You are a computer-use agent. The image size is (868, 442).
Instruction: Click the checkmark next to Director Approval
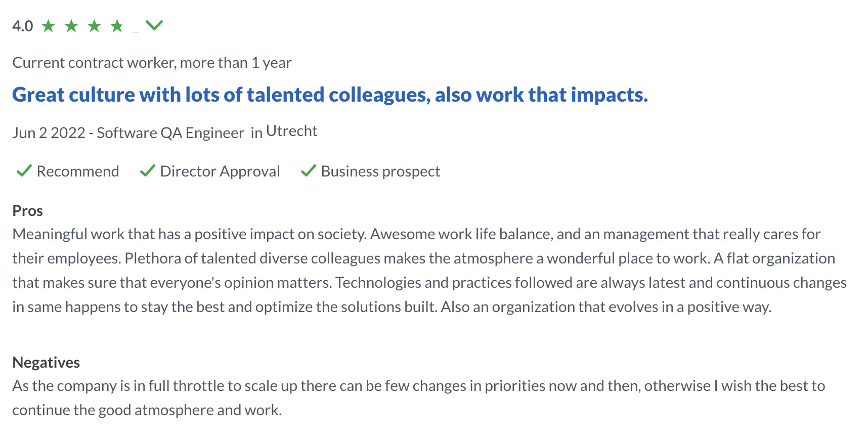pyautogui.click(x=147, y=171)
